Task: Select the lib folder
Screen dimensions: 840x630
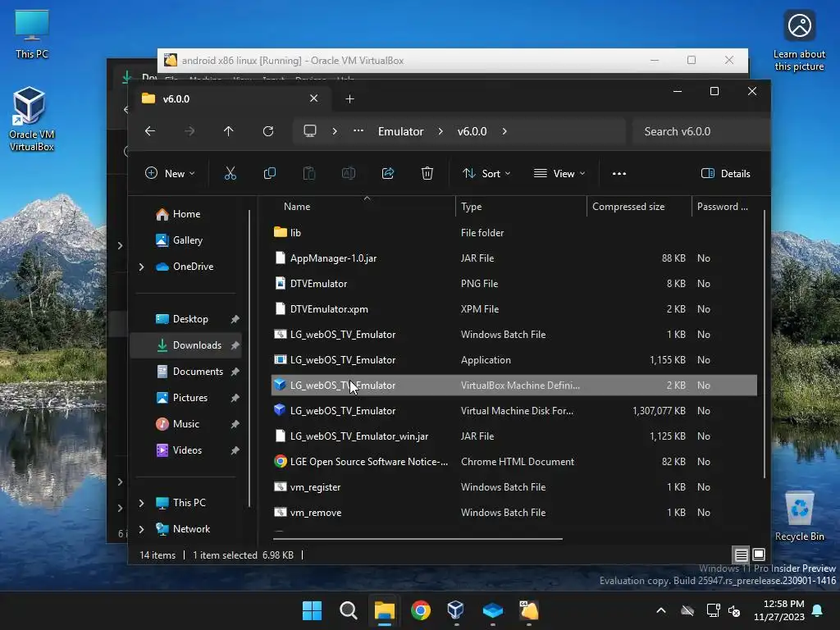Action: coord(514,232)
